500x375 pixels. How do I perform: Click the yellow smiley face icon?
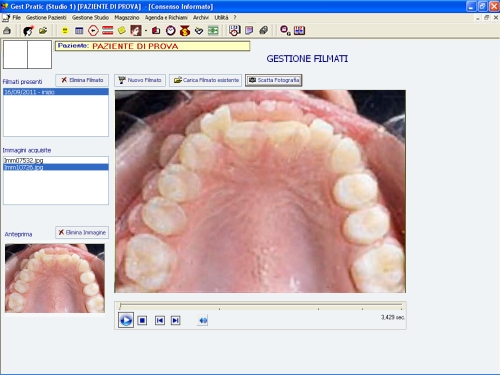pos(65,31)
